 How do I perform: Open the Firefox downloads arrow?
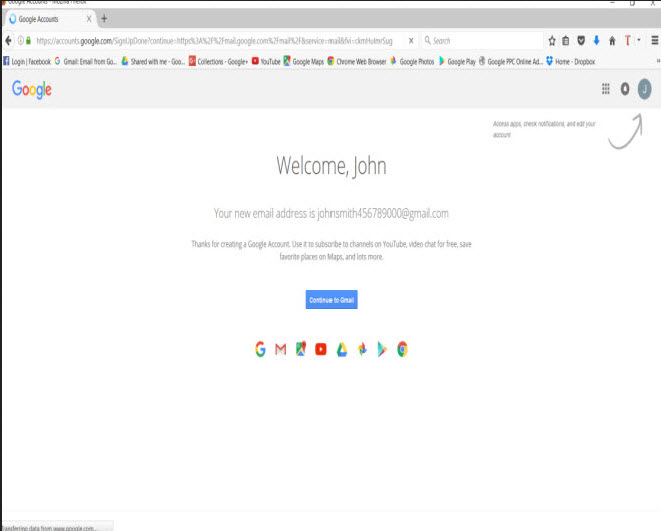point(597,41)
